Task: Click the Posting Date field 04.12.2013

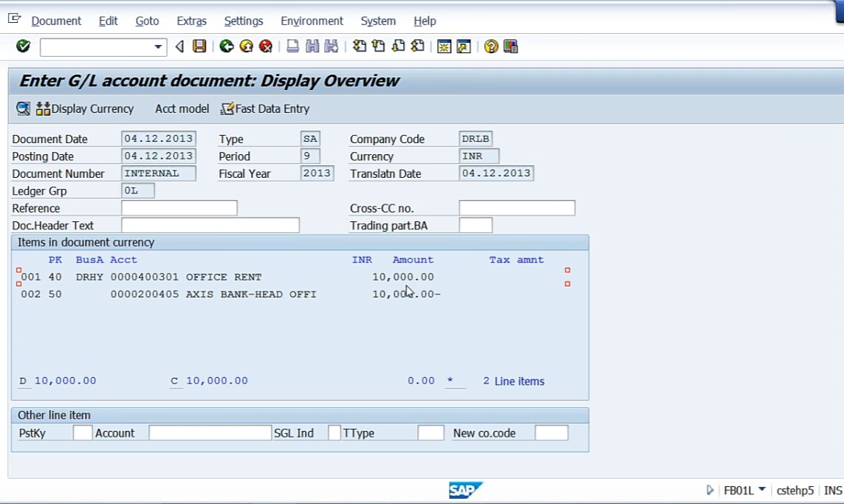Action: pos(159,156)
